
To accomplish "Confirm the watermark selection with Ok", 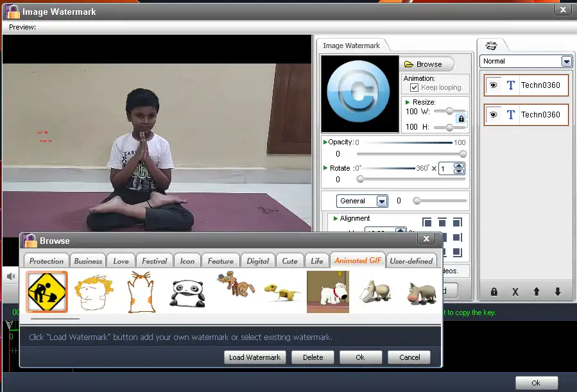I will pos(361,357).
